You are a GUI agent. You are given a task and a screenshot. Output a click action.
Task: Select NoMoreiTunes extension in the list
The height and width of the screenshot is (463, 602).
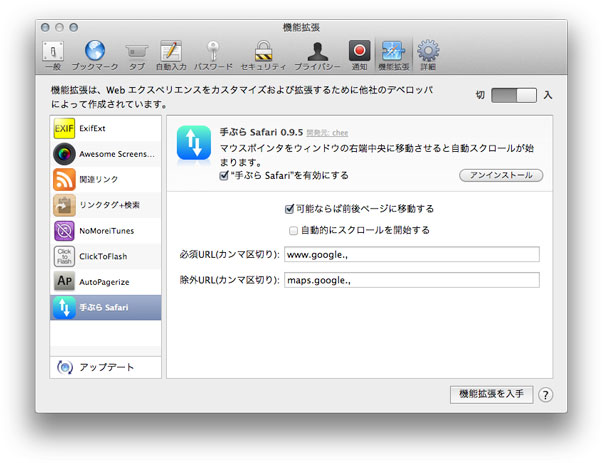[106, 231]
